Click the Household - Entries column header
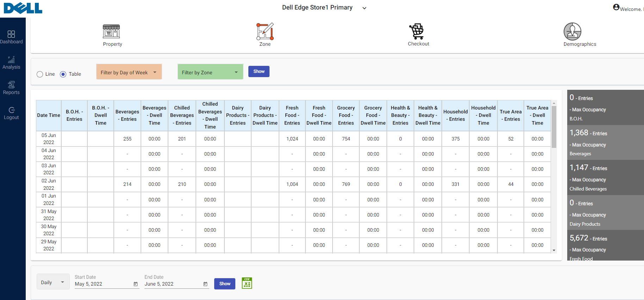This screenshot has height=300, width=644. click(x=456, y=115)
